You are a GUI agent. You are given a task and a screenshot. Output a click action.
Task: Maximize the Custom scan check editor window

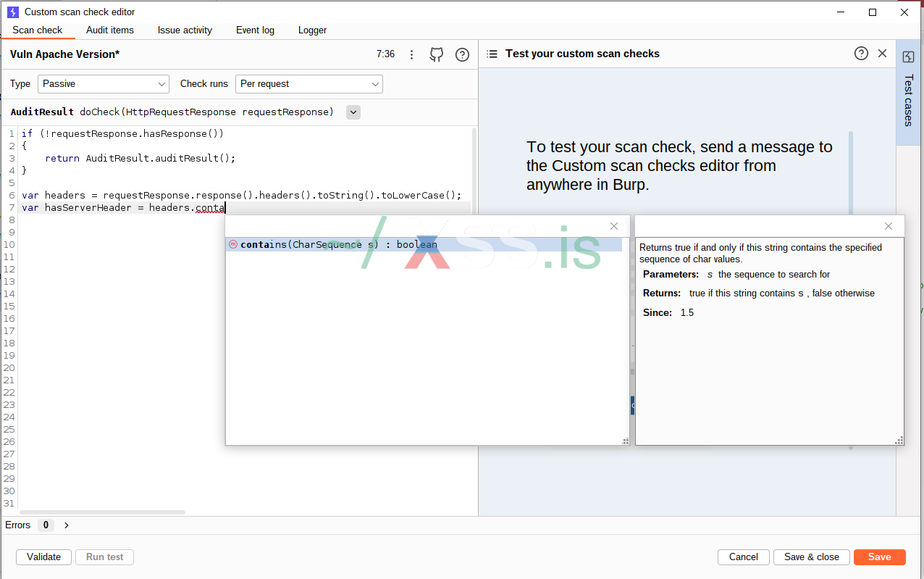click(x=873, y=12)
